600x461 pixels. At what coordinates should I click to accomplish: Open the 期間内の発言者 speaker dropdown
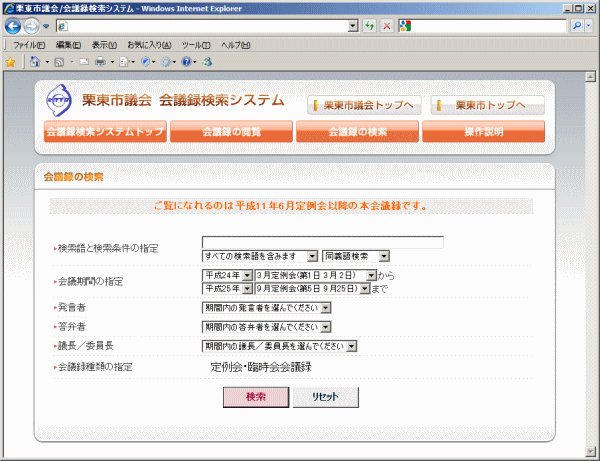pyautogui.click(x=266, y=308)
